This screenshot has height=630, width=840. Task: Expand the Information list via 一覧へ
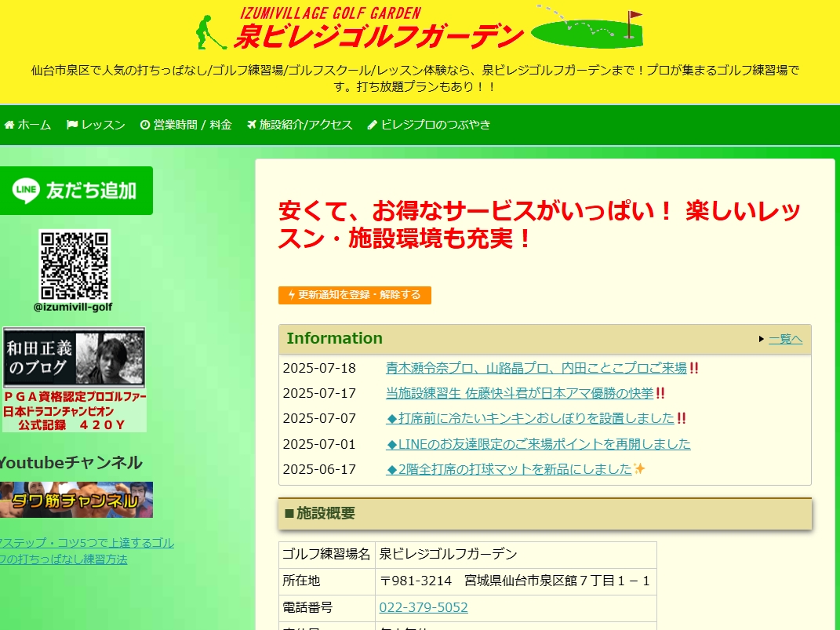[x=785, y=339]
